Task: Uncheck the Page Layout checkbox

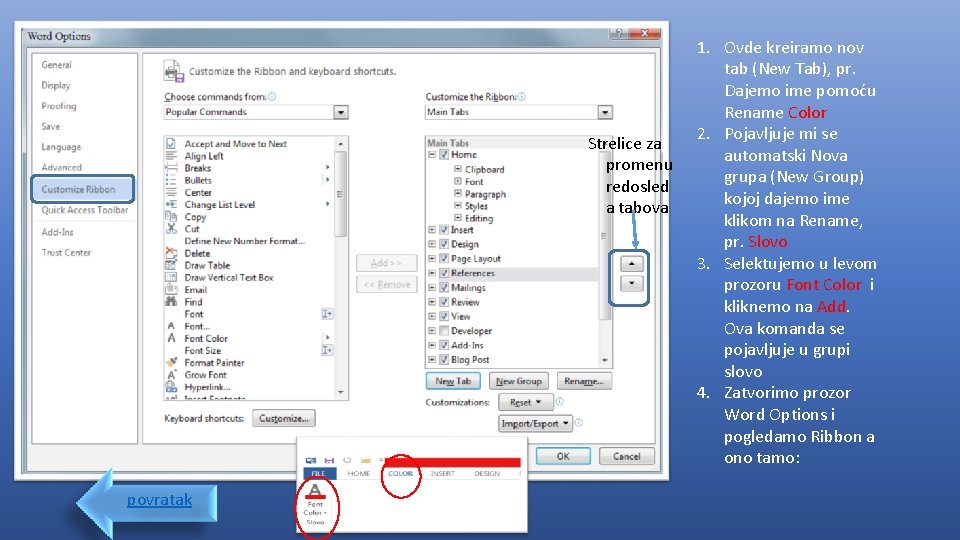Action: pyautogui.click(x=444, y=258)
